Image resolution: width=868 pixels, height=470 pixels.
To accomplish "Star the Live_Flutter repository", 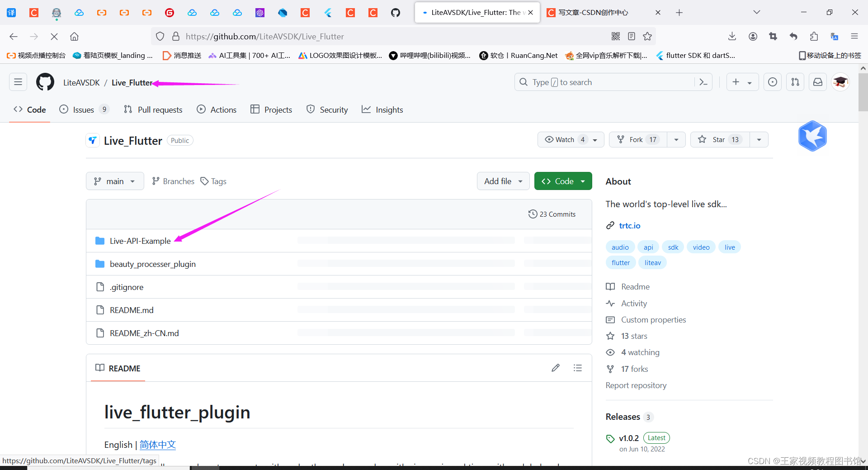I will [719, 139].
